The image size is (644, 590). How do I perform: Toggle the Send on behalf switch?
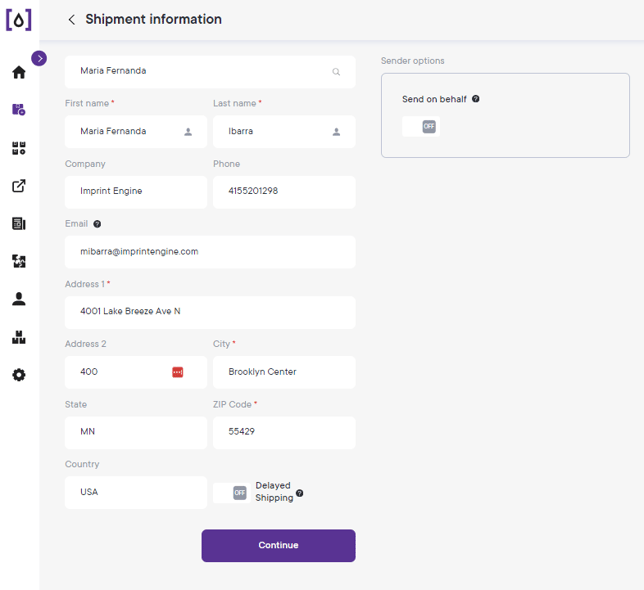(x=421, y=126)
